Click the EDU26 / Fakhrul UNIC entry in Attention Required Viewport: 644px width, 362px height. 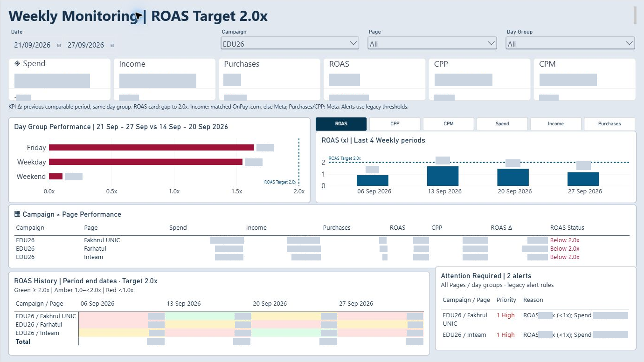pos(465,319)
